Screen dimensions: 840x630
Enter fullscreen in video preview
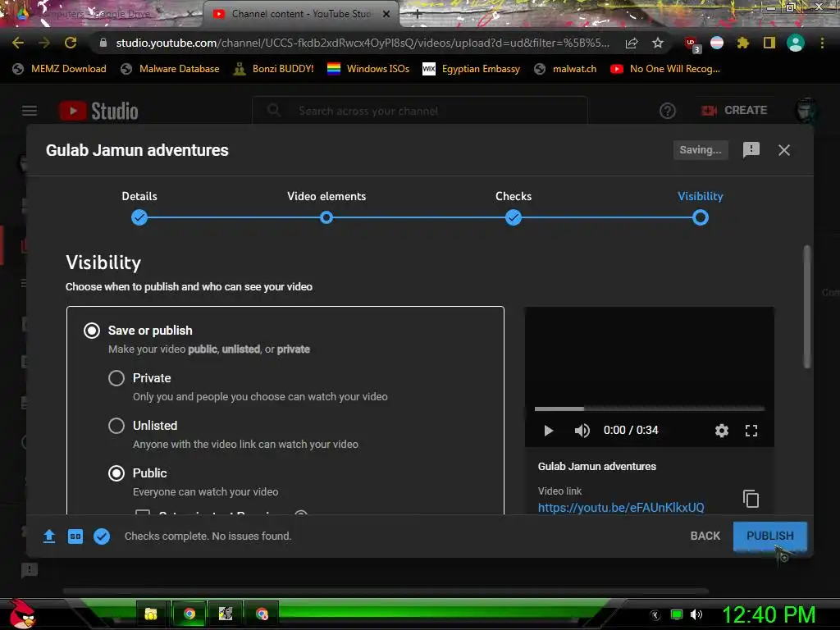point(751,431)
